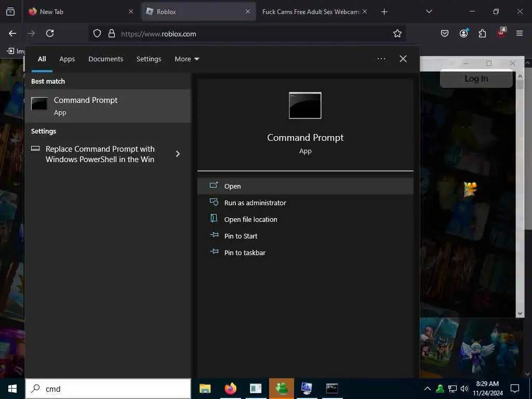Open the extensions puzzle icon
This screenshot has height=399, width=532.
[x=482, y=33]
